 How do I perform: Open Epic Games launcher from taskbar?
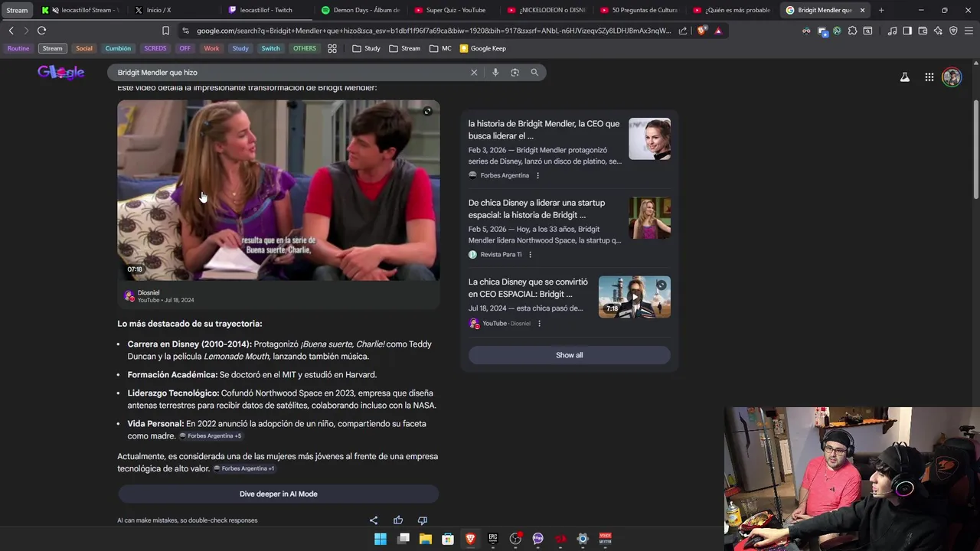[493, 539]
